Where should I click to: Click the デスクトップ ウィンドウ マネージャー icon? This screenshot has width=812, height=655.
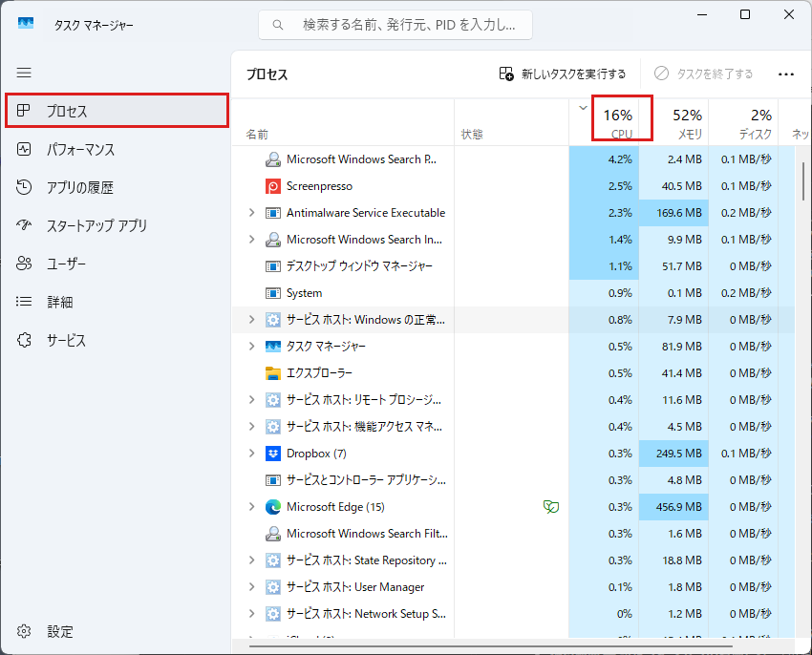click(273, 266)
